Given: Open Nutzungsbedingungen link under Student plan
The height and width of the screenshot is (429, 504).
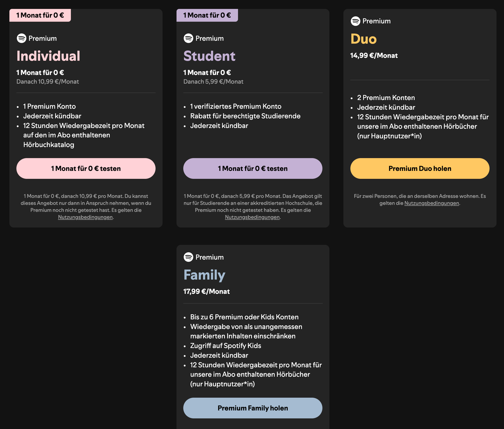Looking at the screenshot, I should tap(252, 217).
